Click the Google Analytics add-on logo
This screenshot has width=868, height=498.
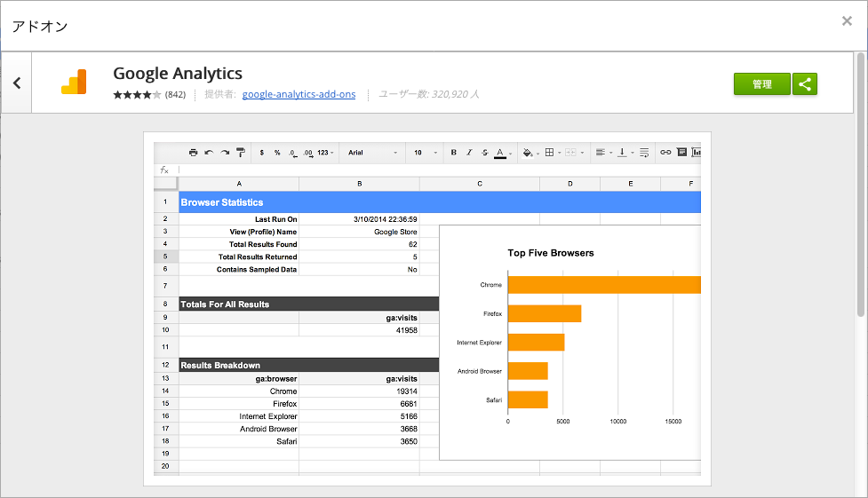coord(74,82)
